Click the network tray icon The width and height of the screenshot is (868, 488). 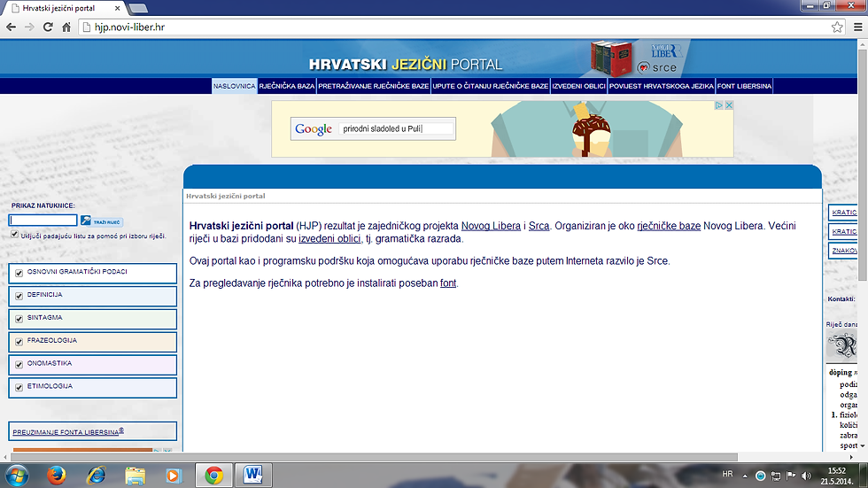click(776, 476)
